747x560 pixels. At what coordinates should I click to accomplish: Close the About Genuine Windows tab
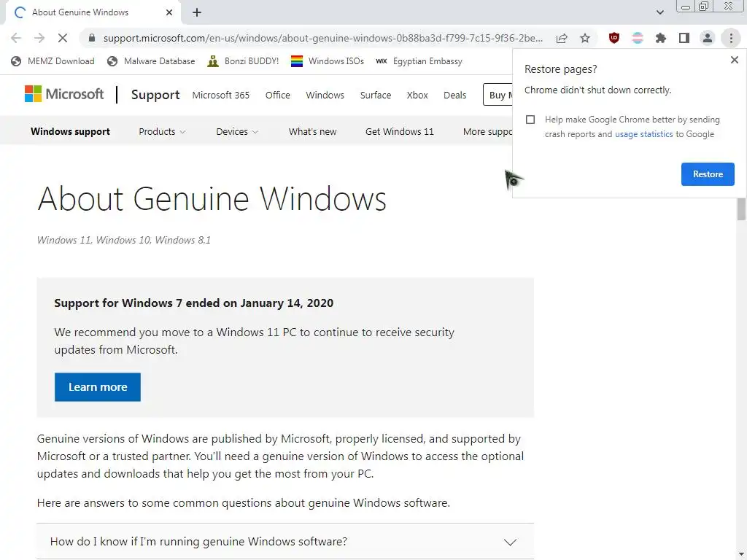pyautogui.click(x=169, y=12)
